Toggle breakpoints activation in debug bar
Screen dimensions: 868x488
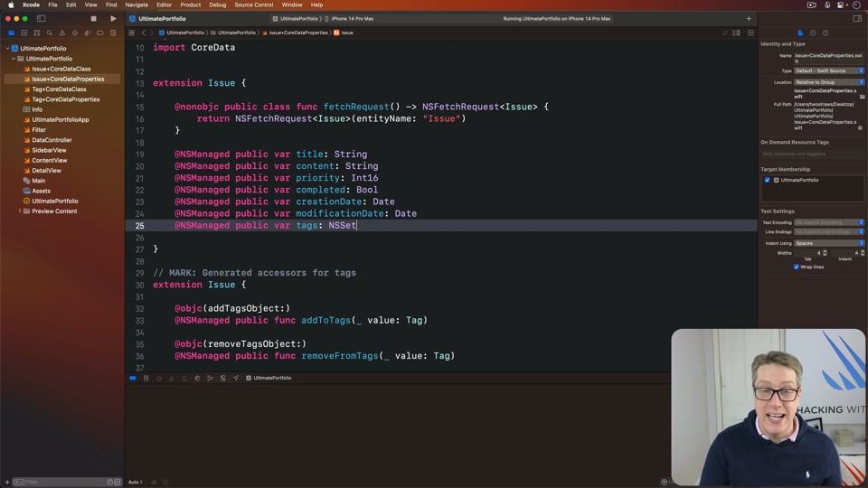point(133,378)
